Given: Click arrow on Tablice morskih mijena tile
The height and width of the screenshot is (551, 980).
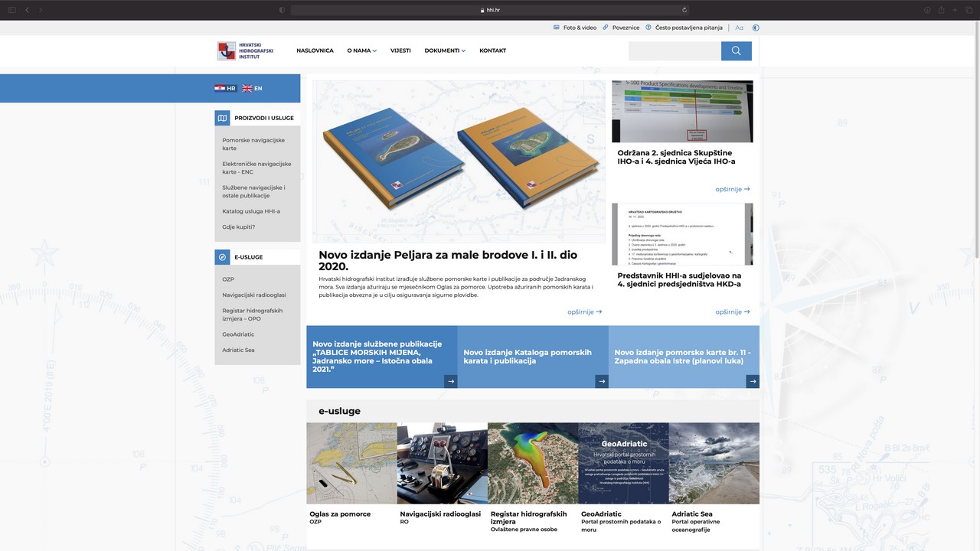Looking at the screenshot, I should pyautogui.click(x=451, y=381).
